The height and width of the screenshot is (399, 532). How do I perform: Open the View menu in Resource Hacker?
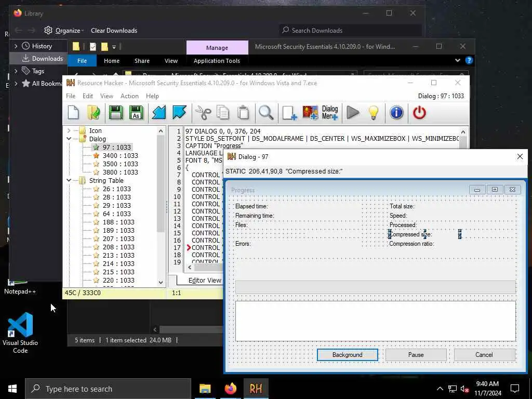coord(107,96)
